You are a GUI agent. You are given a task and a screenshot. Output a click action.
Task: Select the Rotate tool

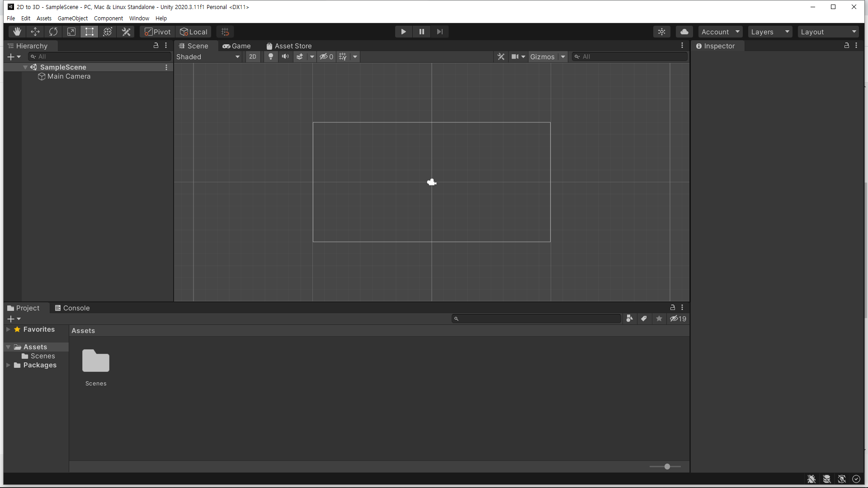click(x=53, y=32)
